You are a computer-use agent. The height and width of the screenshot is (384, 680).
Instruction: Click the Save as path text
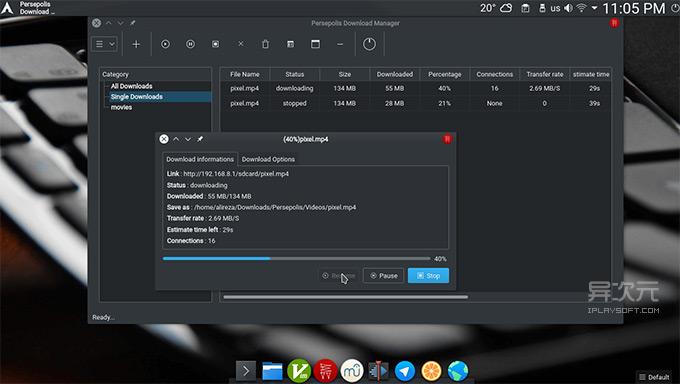point(275,207)
